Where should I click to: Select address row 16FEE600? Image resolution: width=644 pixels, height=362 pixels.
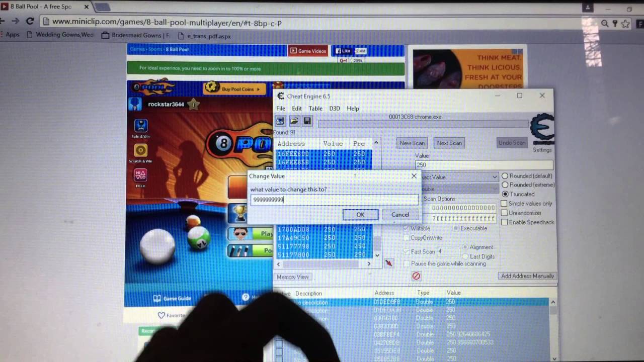(324, 154)
